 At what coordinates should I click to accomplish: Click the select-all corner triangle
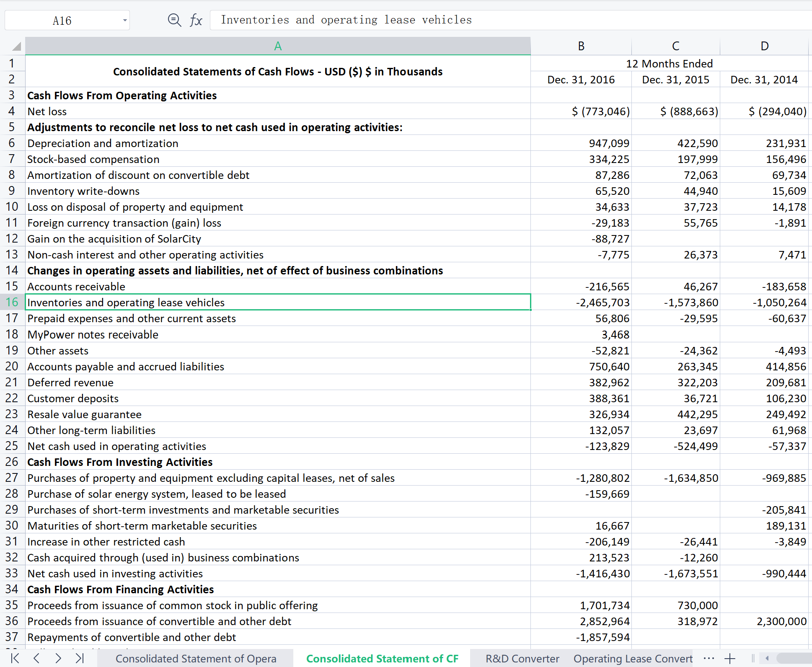[x=16, y=46]
